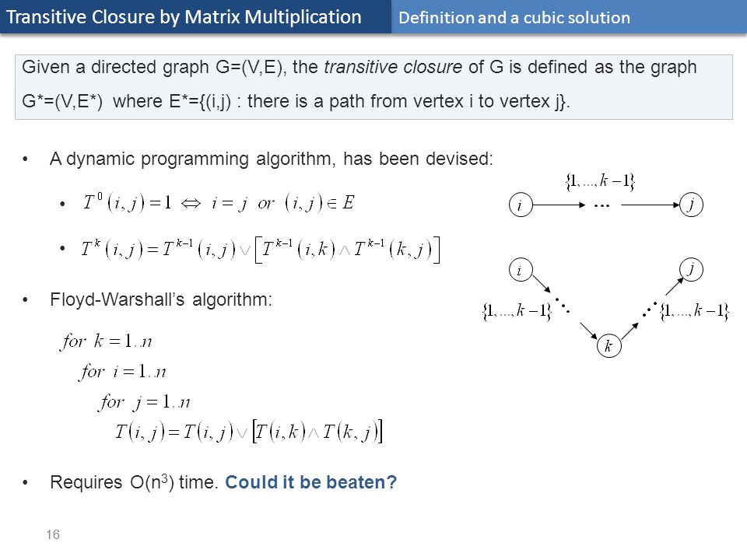Click node j in the lower diagram

point(691,270)
